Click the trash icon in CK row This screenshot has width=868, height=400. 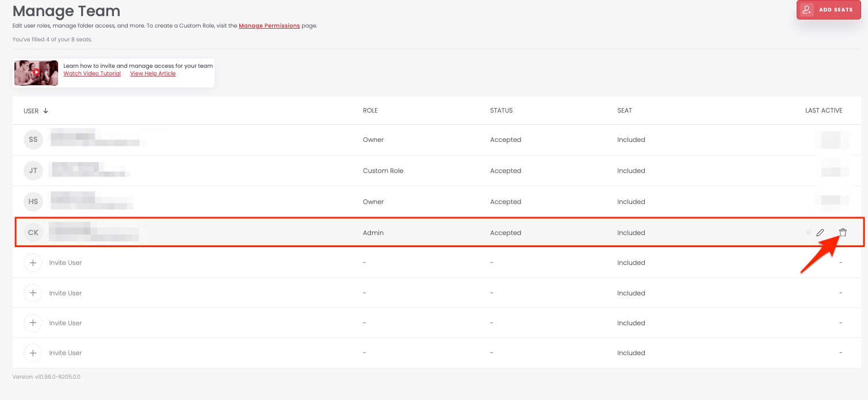[843, 233]
